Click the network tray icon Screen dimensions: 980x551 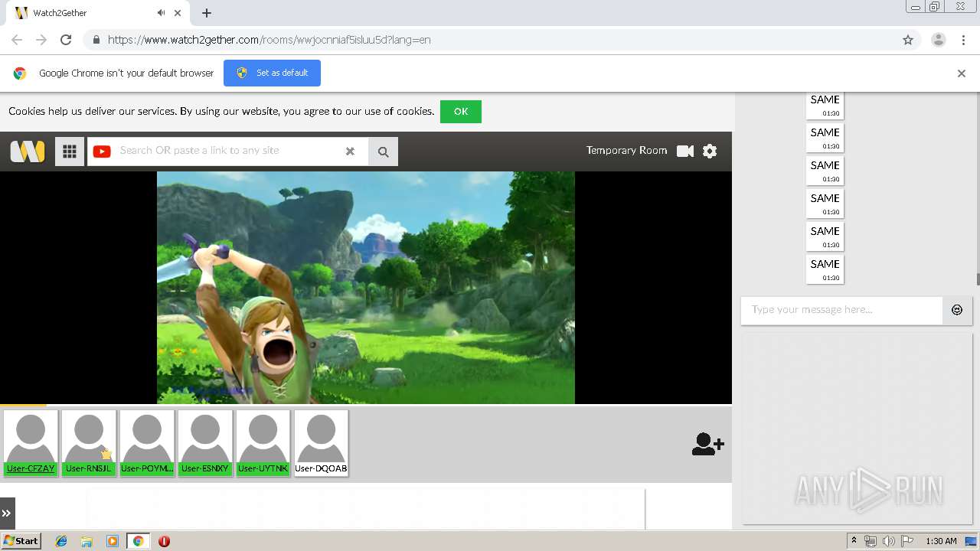click(x=871, y=541)
